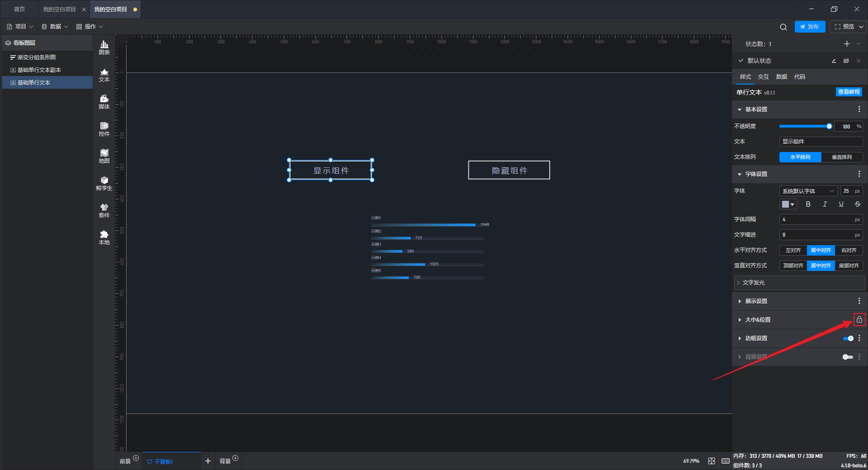Select 顶部对齐 vertical alignment
Screen dimensions: 868x470
(x=793, y=266)
